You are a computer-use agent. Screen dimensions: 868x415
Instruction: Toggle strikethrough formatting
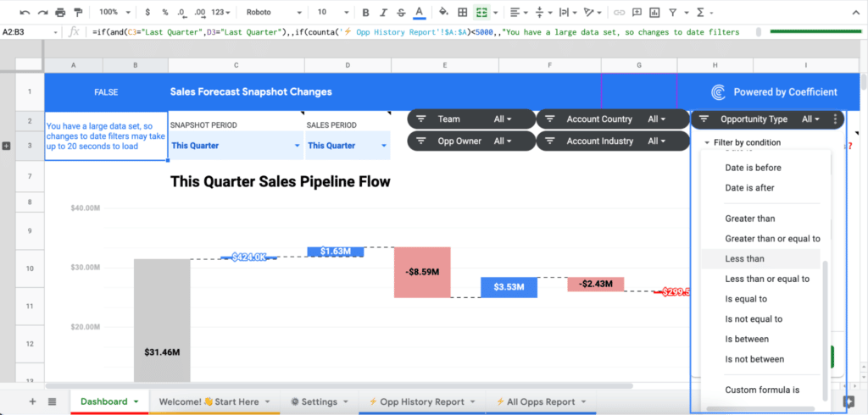coord(401,12)
